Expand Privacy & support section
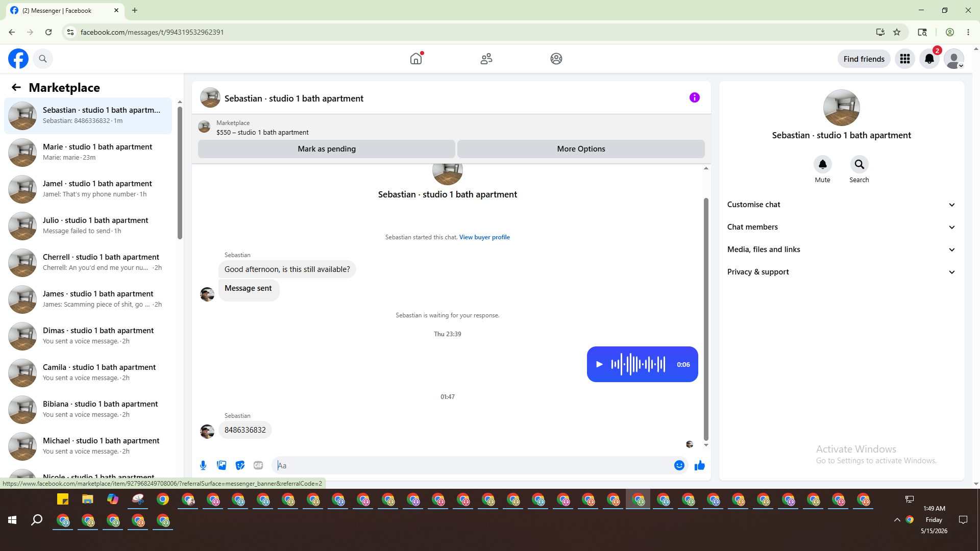Screen dimensions: 980x551 point(841,272)
